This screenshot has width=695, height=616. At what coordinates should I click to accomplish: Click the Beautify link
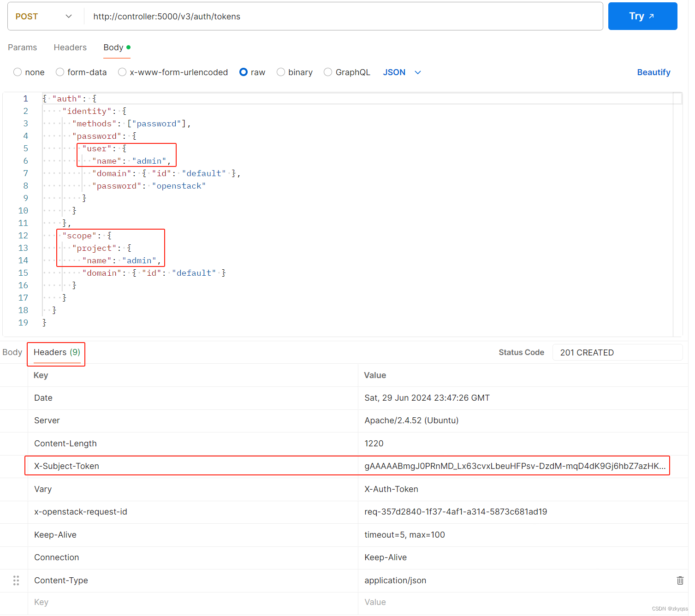coord(653,72)
